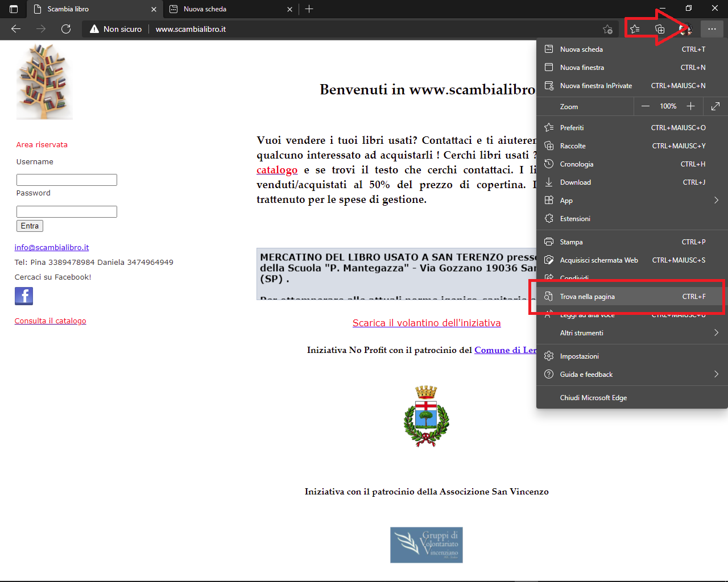
Task: Open the Comune di Lerici link
Action: coord(505,350)
